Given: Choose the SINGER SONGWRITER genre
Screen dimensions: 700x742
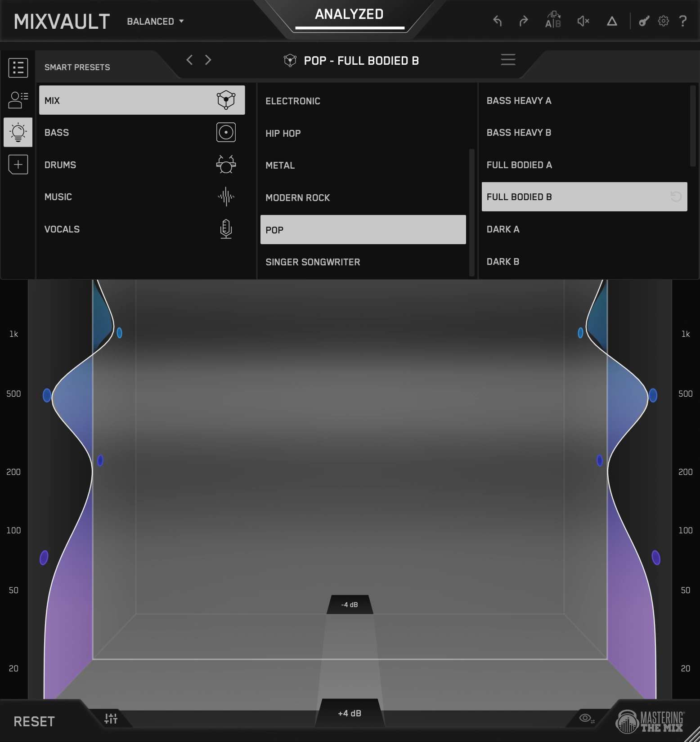Looking at the screenshot, I should click(x=363, y=262).
